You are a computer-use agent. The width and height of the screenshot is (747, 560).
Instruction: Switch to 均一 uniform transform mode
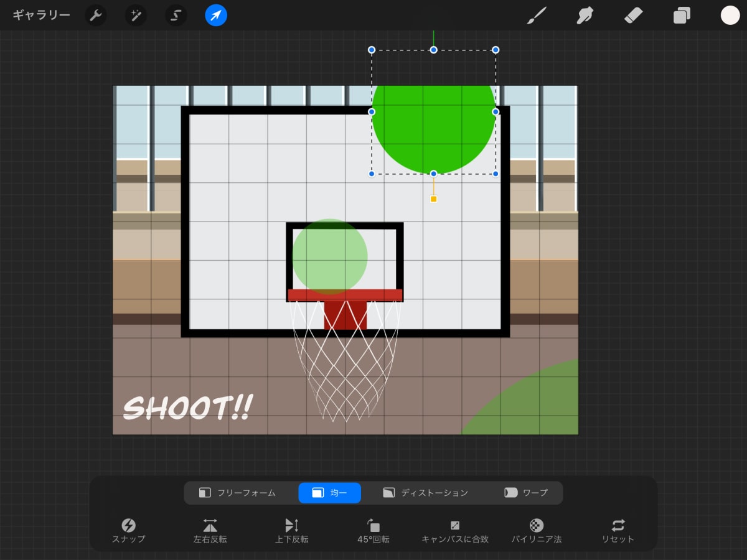[x=329, y=493]
